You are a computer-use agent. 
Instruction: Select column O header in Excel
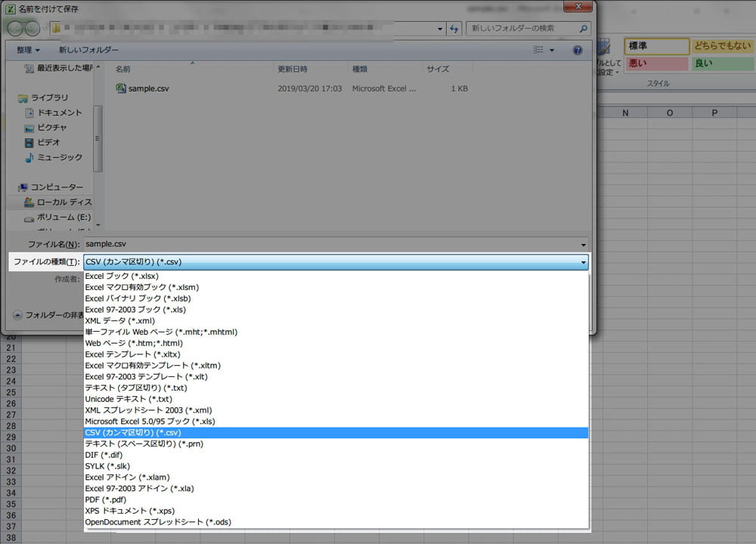tap(670, 113)
